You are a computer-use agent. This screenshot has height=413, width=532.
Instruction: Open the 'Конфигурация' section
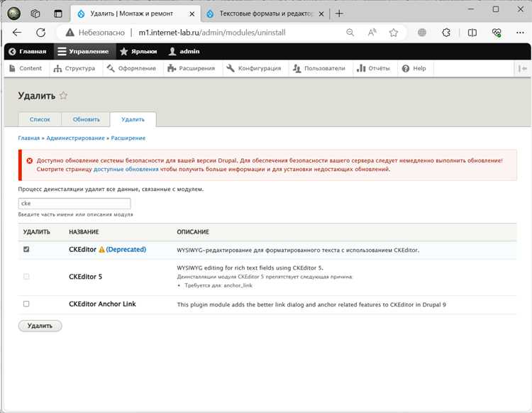point(254,68)
